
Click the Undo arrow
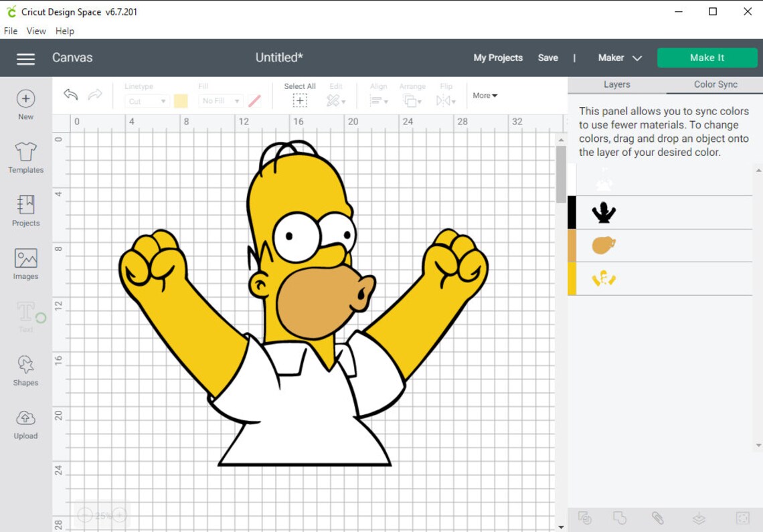click(70, 94)
